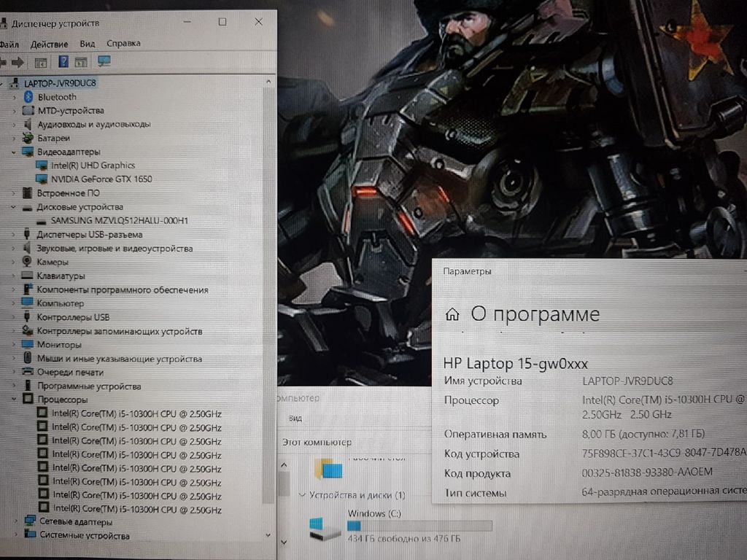747x560 pixels.
Task: Click the show/hide console tree toolbar icon
Action: 41,63
